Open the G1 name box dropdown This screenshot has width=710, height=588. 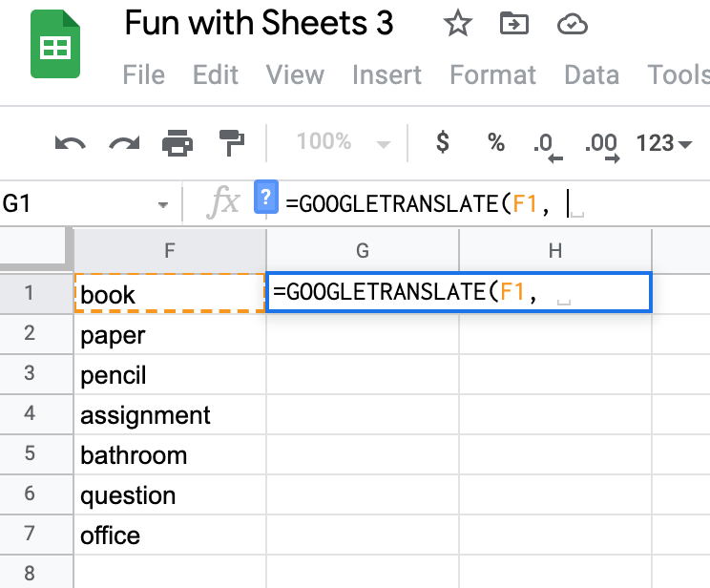click(161, 203)
